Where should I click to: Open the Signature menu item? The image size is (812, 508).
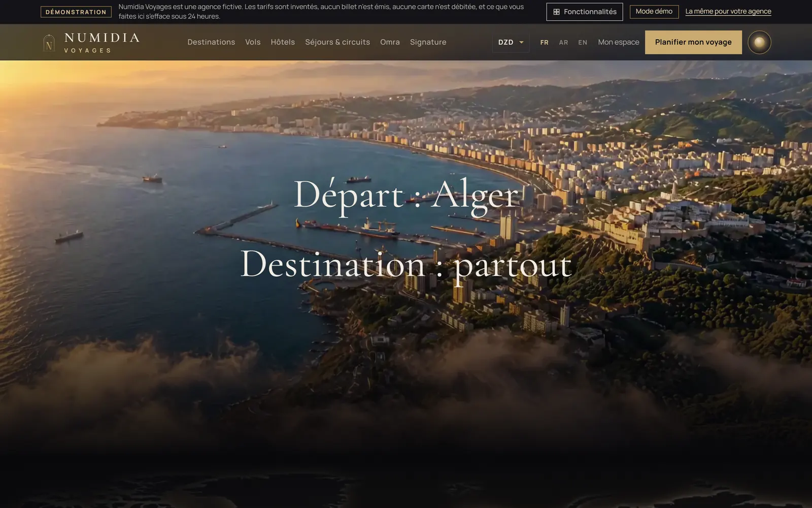pyautogui.click(x=428, y=42)
